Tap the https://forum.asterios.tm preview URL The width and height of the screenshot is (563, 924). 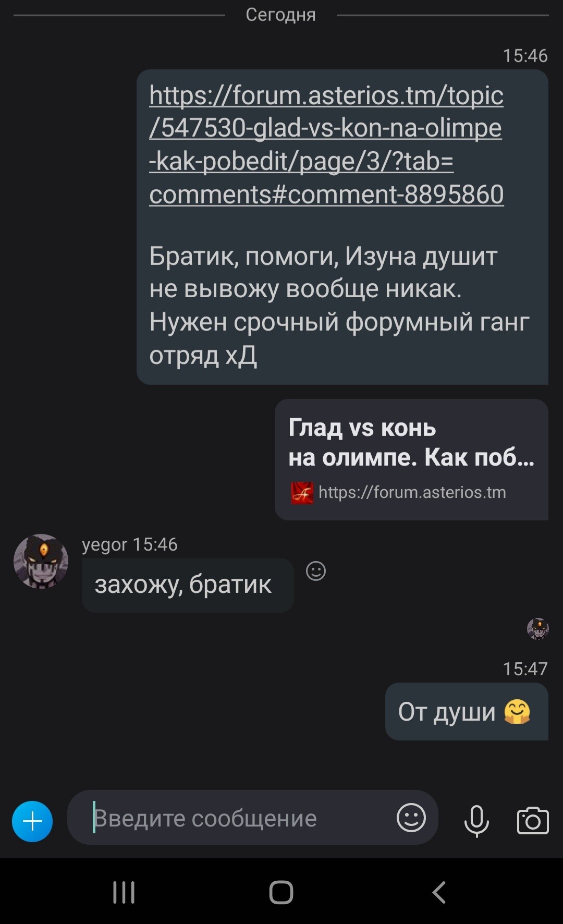412,492
